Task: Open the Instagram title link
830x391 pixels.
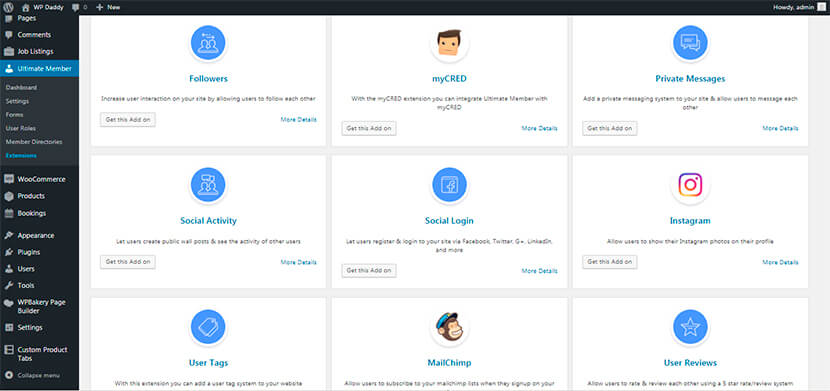Action: click(x=690, y=221)
